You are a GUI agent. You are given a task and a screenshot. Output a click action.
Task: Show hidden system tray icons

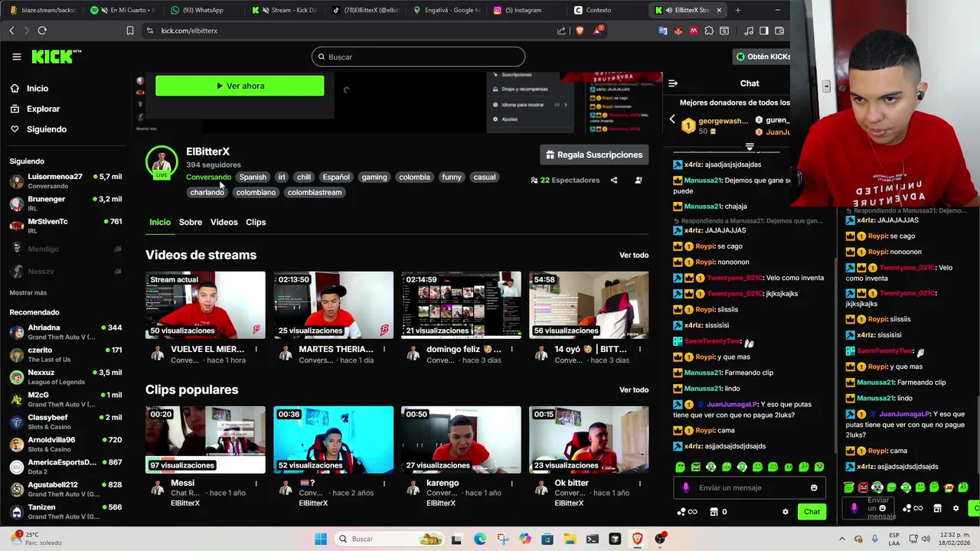842,539
